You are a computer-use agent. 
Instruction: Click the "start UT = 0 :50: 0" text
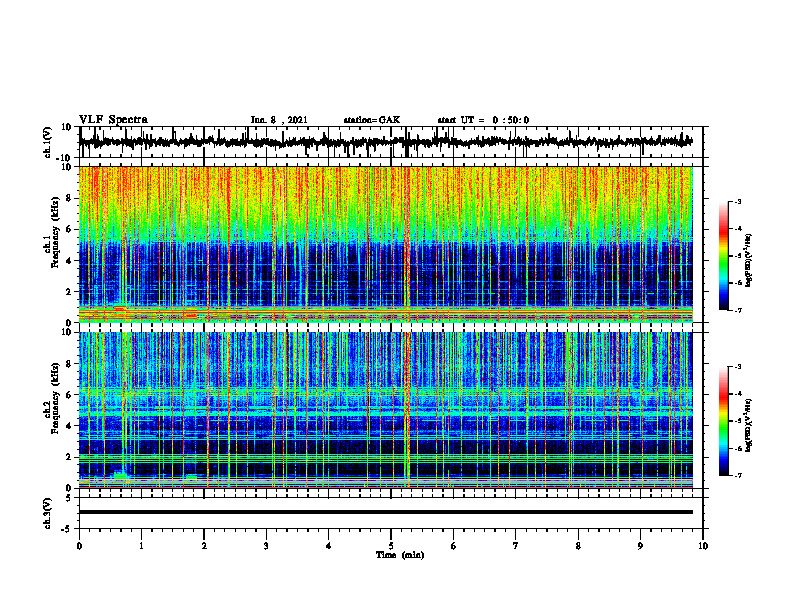[x=483, y=120]
